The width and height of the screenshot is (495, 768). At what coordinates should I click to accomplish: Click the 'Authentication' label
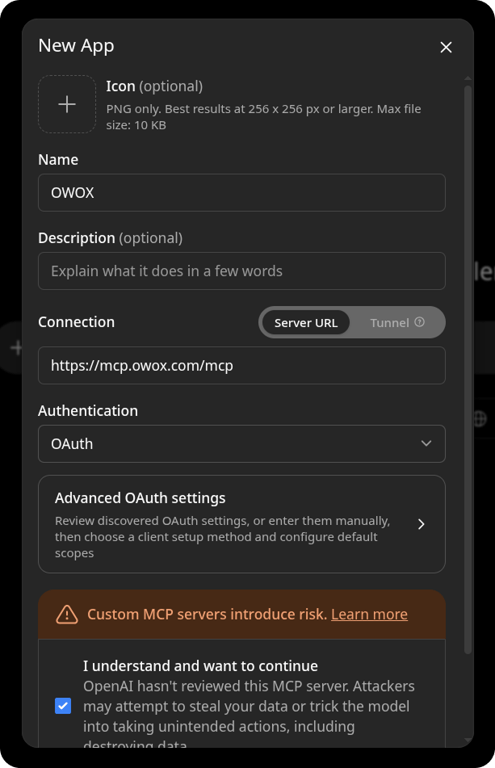point(88,410)
